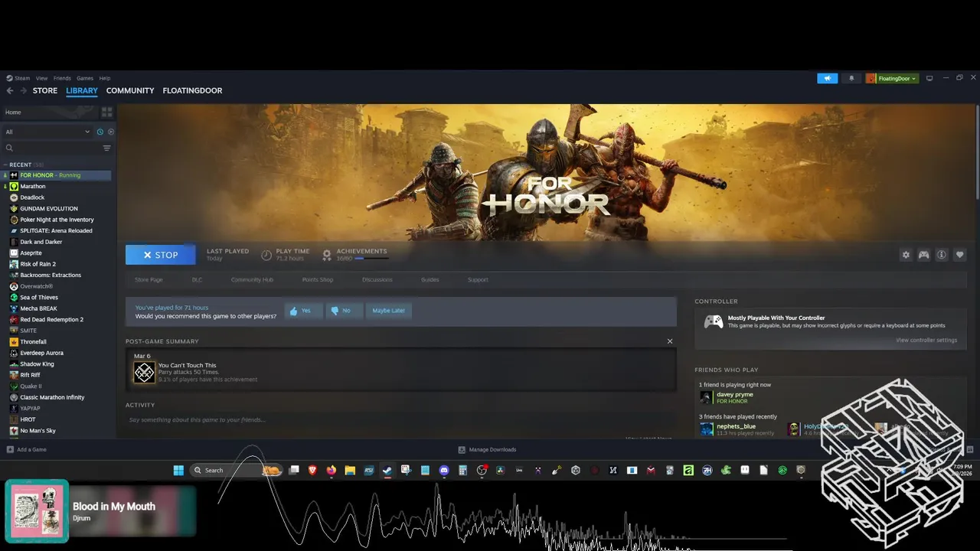Open the Support link
This screenshot has width=980, height=551.
tap(478, 279)
